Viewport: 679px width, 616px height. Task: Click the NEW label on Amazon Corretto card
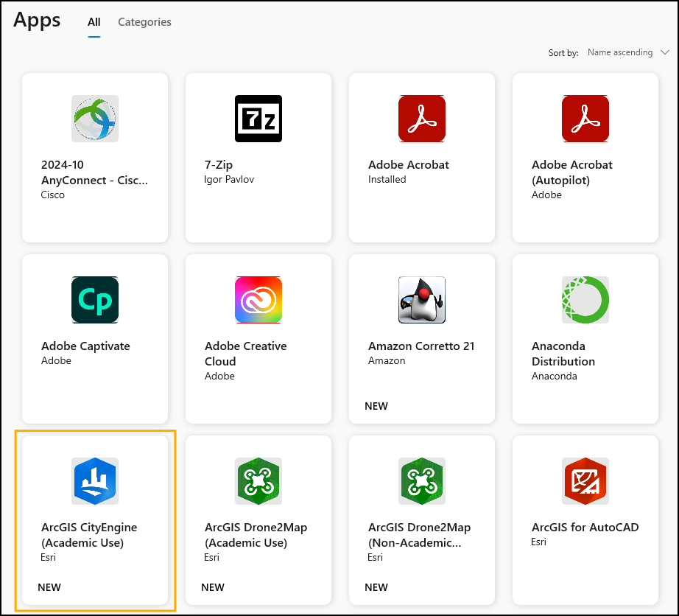(376, 406)
